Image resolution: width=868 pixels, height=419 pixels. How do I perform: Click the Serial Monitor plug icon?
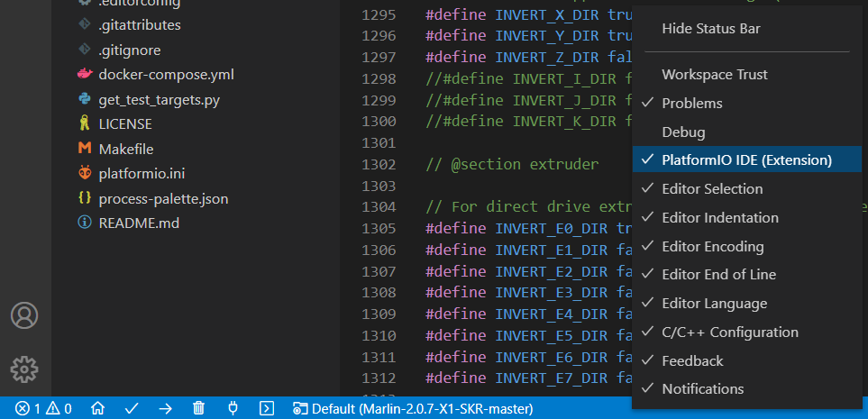coord(233,408)
